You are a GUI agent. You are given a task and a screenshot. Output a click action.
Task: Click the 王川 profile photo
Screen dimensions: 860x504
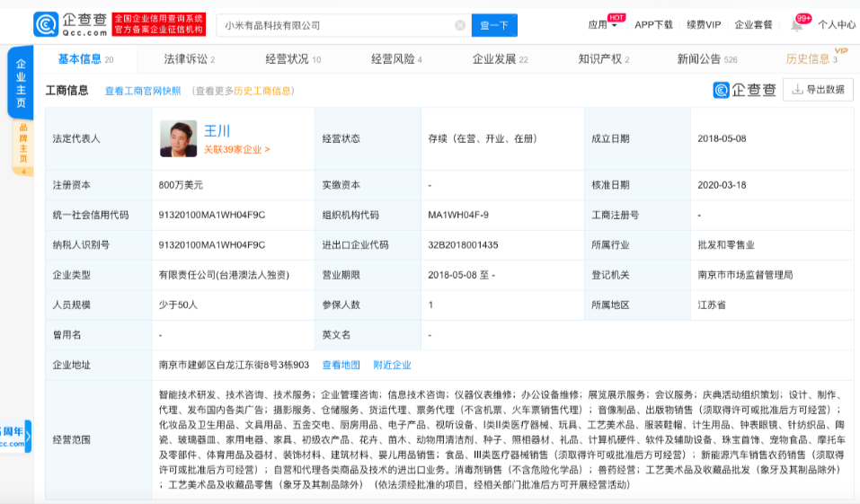point(178,138)
